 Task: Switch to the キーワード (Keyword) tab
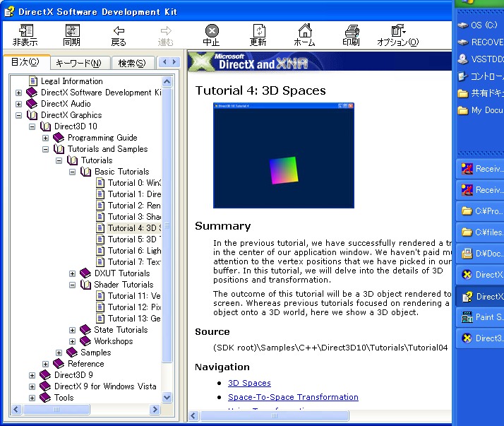pos(78,64)
